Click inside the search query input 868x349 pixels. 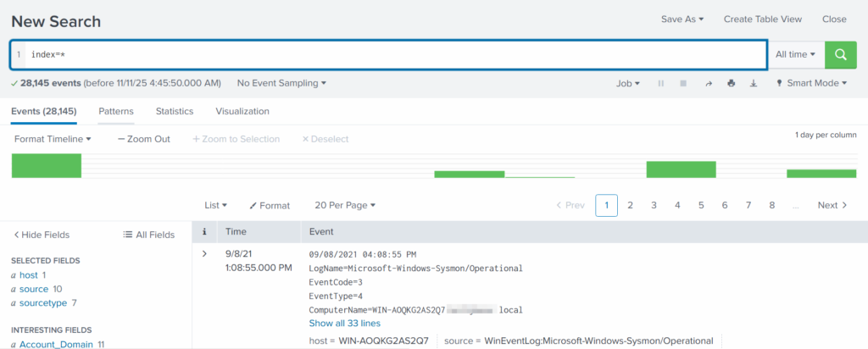[x=396, y=55]
